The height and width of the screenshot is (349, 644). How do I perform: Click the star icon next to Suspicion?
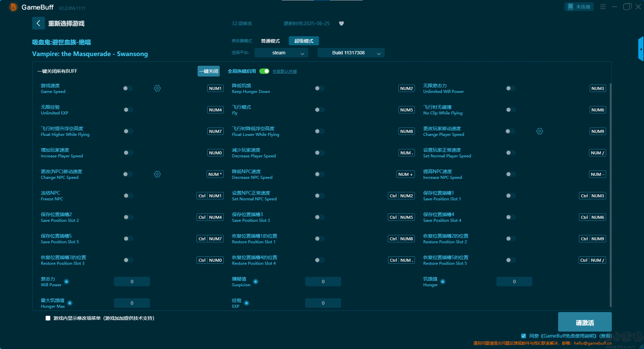(256, 282)
